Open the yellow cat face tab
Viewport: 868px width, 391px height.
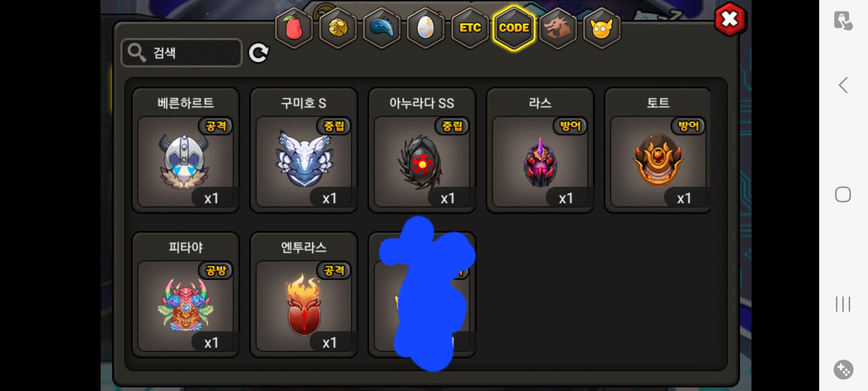[602, 28]
